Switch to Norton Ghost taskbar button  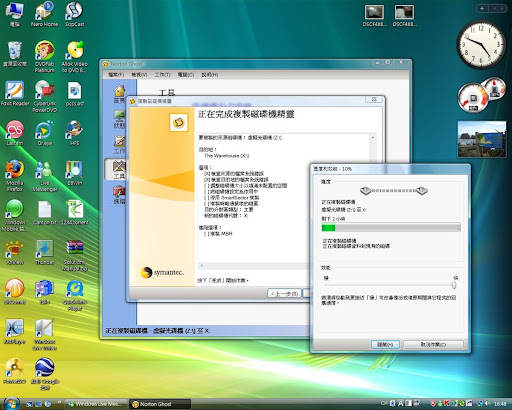click(160, 404)
